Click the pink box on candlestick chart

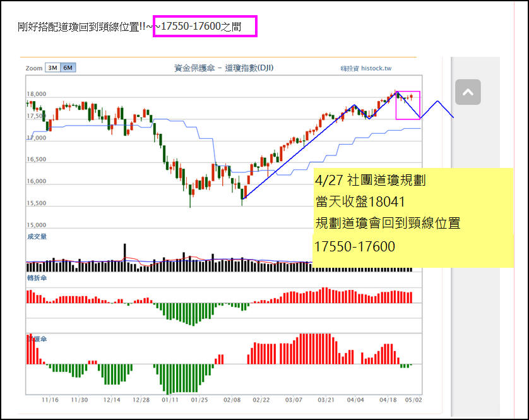[408, 105]
